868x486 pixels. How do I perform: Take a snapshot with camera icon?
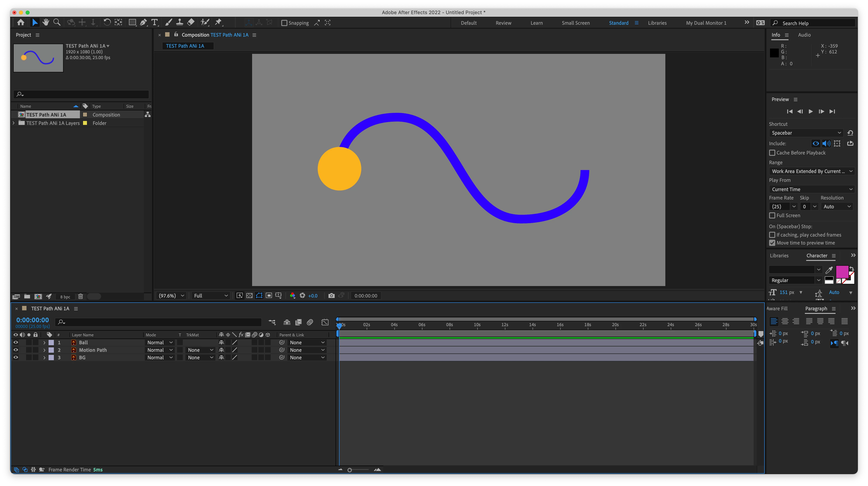[331, 296]
